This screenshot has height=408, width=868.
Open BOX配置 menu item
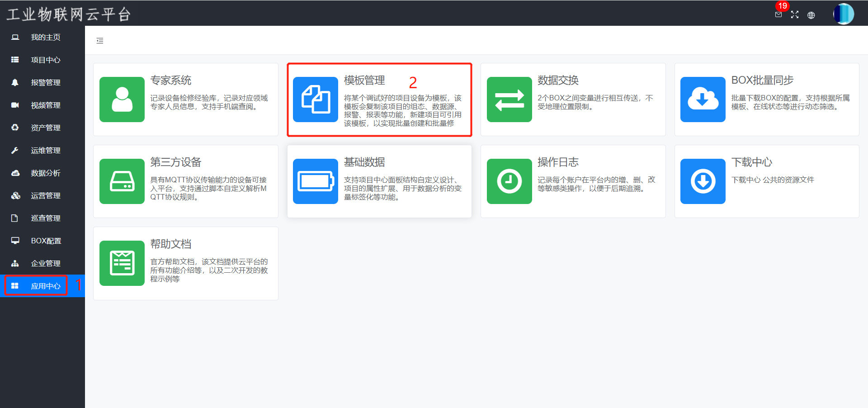coord(42,241)
